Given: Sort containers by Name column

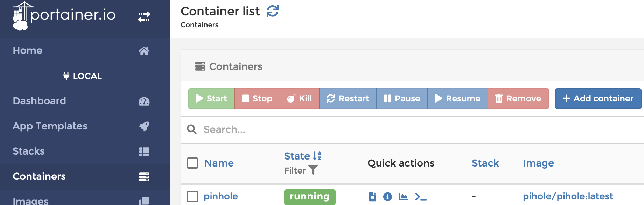Looking at the screenshot, I should pyautogui.click(x=219, y=163).
